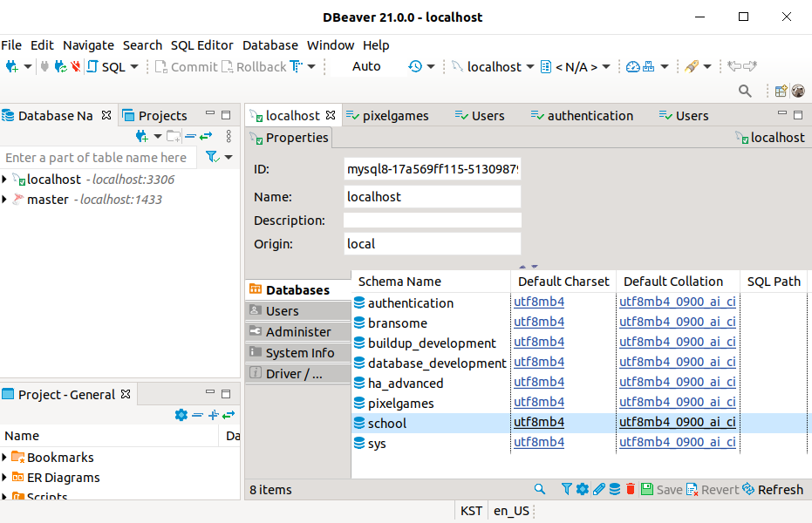Viewport: 812px width, 523px height.
Task: Open a new SQL editor
Action: [x=101, y=66]
